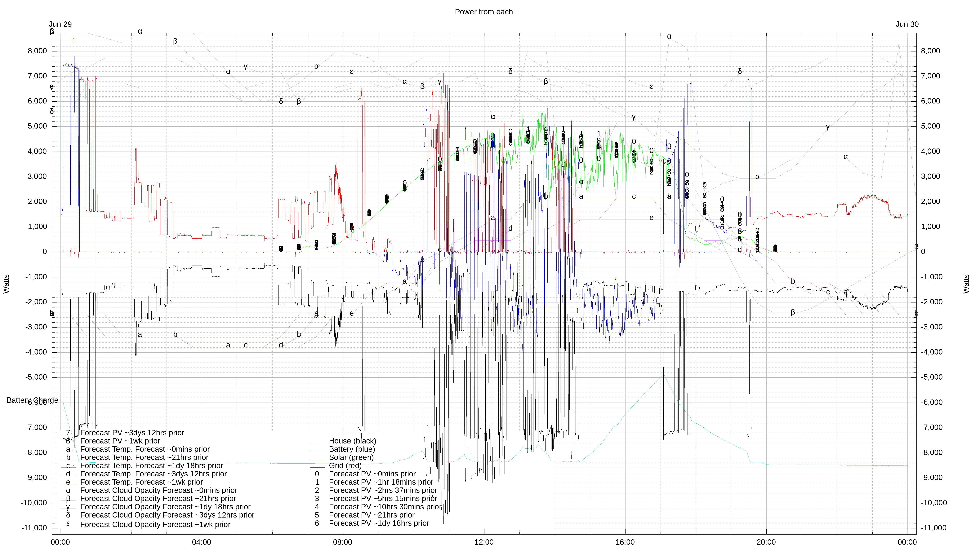This screenshot has height=551, width=980.
Task: Click the left-axis '0' tick label
Action: click(45, 252)
